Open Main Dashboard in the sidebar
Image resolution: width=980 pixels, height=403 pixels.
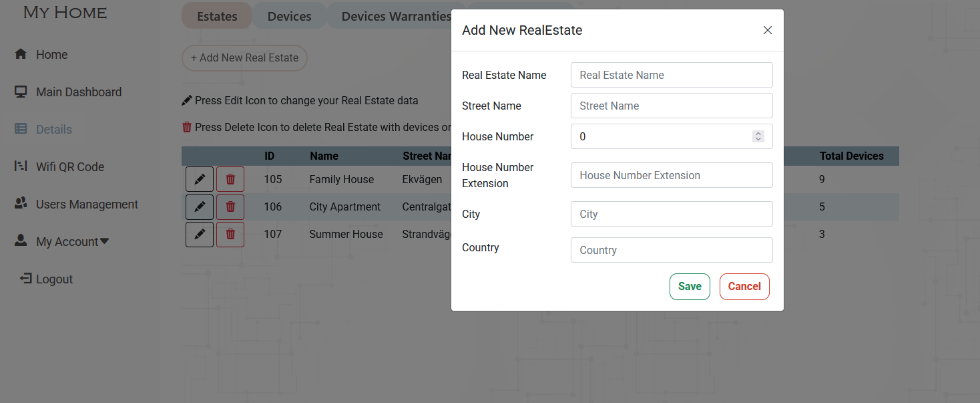68,92
